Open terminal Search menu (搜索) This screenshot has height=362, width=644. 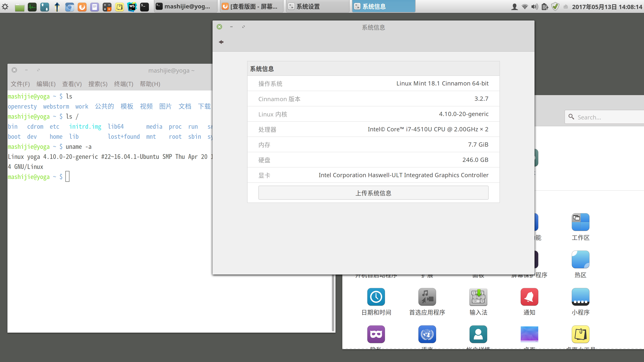(98, 84)
